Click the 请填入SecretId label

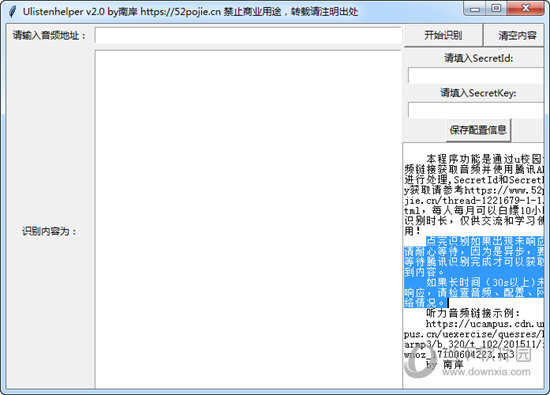(478, 58)
